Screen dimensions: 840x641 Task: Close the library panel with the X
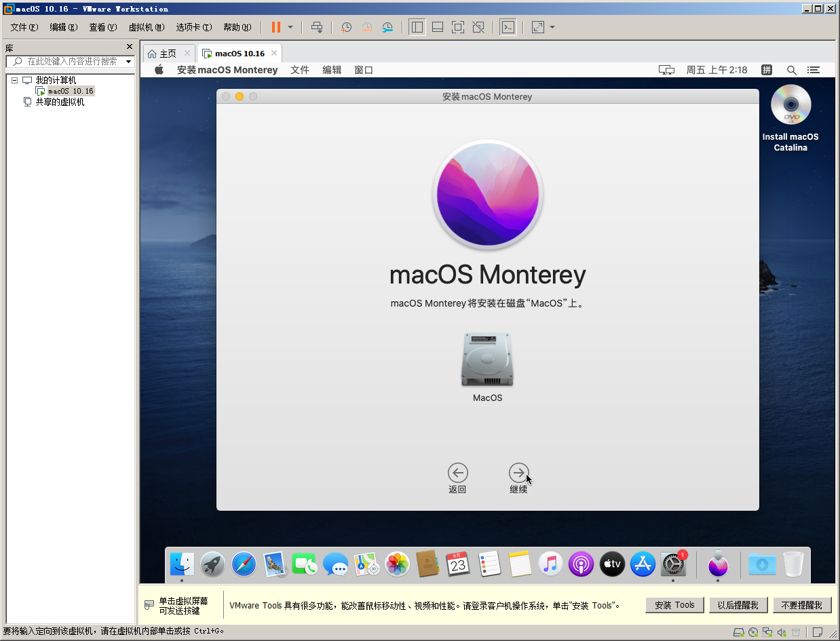[130, 47]
